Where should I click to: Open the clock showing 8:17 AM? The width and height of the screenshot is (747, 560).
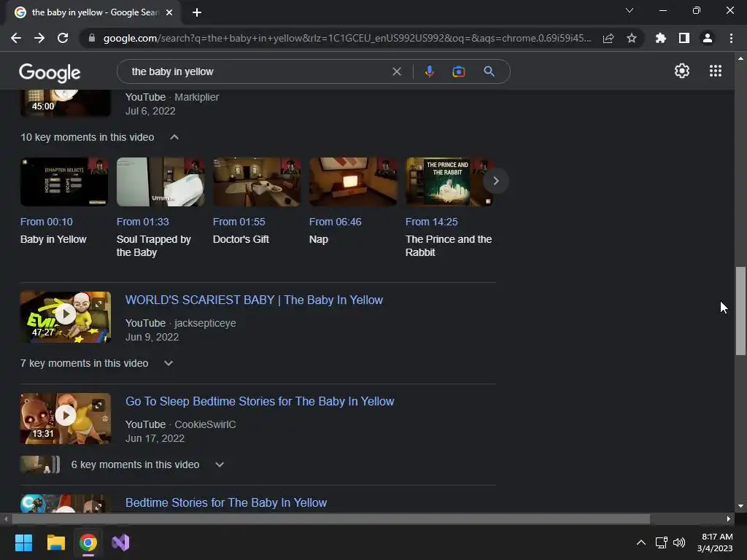click(x=715, y=542)
